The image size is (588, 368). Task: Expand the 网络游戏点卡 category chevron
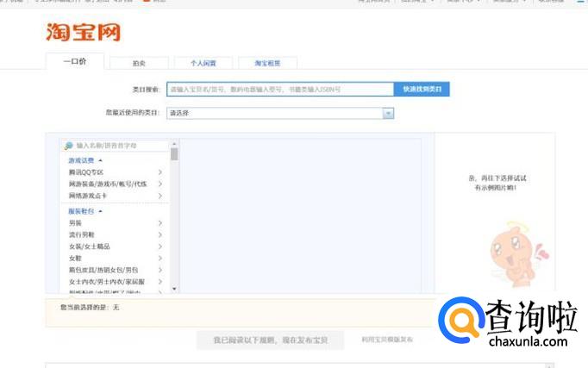click(x=160, y=196)
